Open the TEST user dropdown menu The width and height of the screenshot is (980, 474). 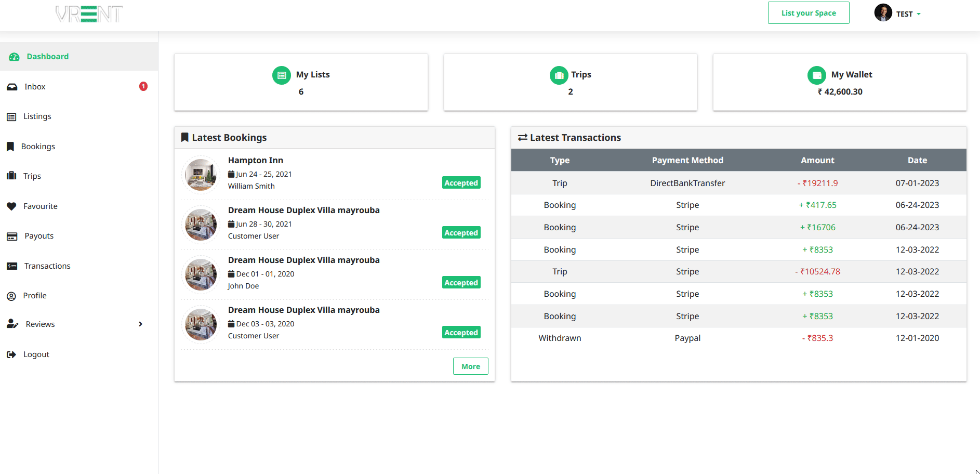pyautogui.click(x=908, y=14)
